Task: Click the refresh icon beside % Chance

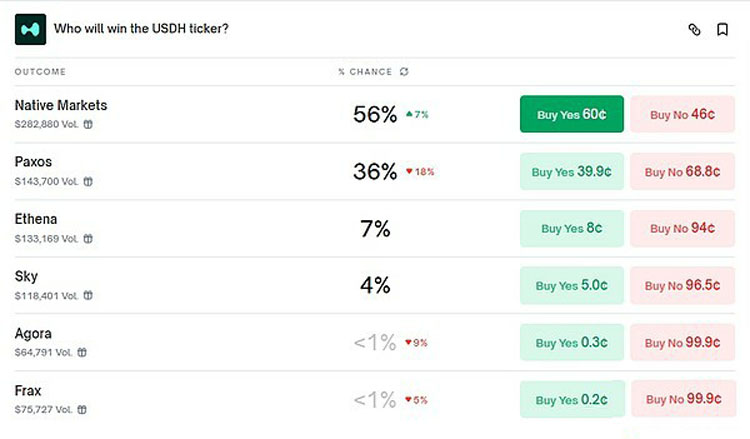Action: pyautogui.click(x=404, y=72)
